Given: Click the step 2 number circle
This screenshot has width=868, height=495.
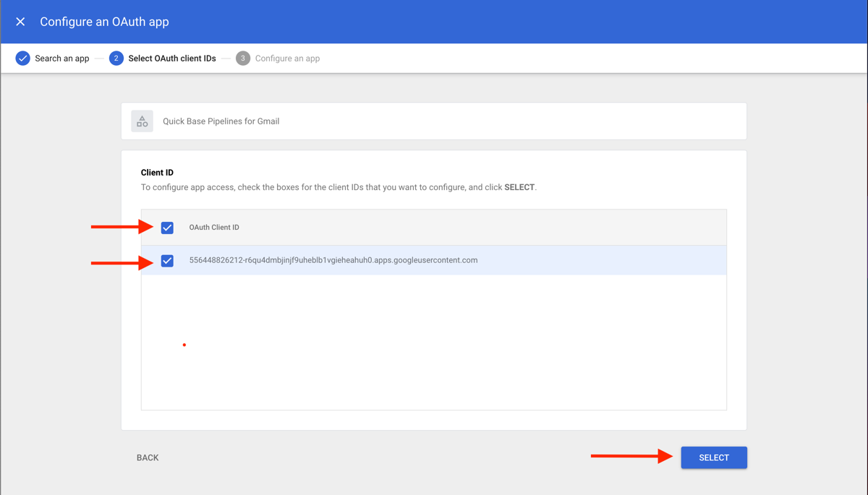Looking at the screenshot, I should [116, 59].
